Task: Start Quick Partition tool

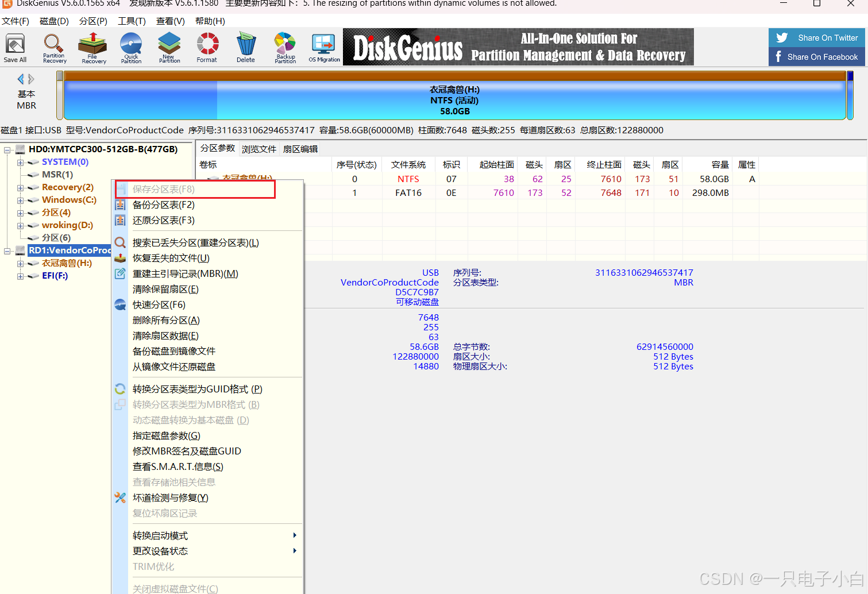Action: (131, 48)
